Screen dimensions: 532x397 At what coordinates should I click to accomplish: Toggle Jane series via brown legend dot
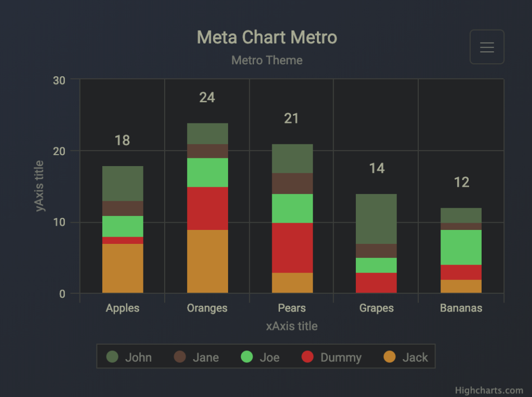click(180, 357)
